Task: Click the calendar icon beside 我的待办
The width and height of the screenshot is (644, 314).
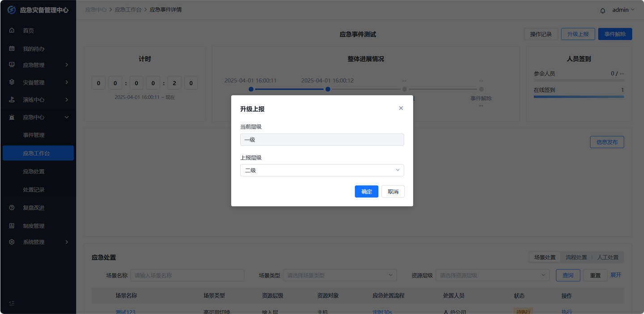Action: tap(12, 49)
